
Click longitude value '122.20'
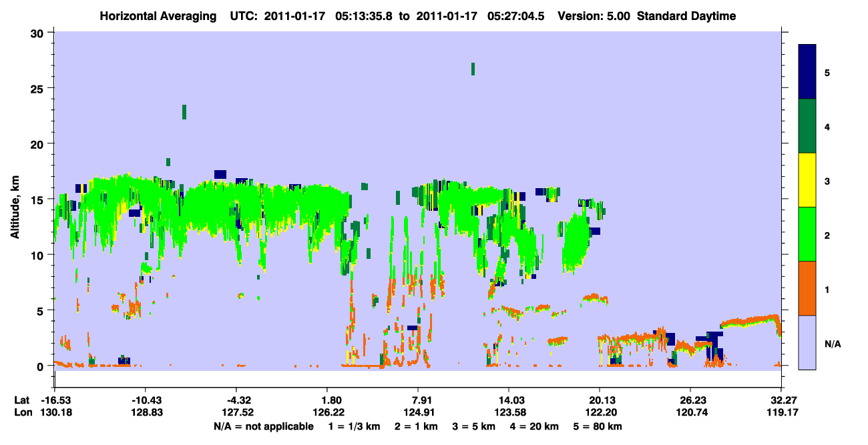[x=600, y=413]
